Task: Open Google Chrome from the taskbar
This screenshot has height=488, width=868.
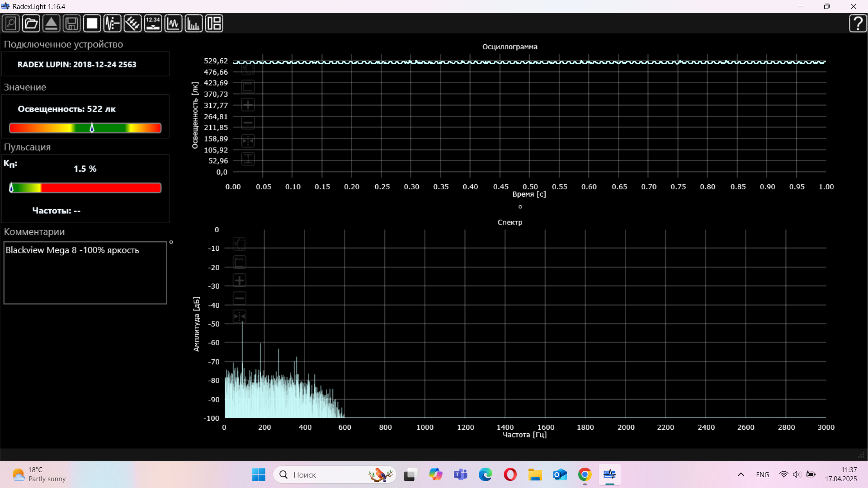Action: (585, 474)
